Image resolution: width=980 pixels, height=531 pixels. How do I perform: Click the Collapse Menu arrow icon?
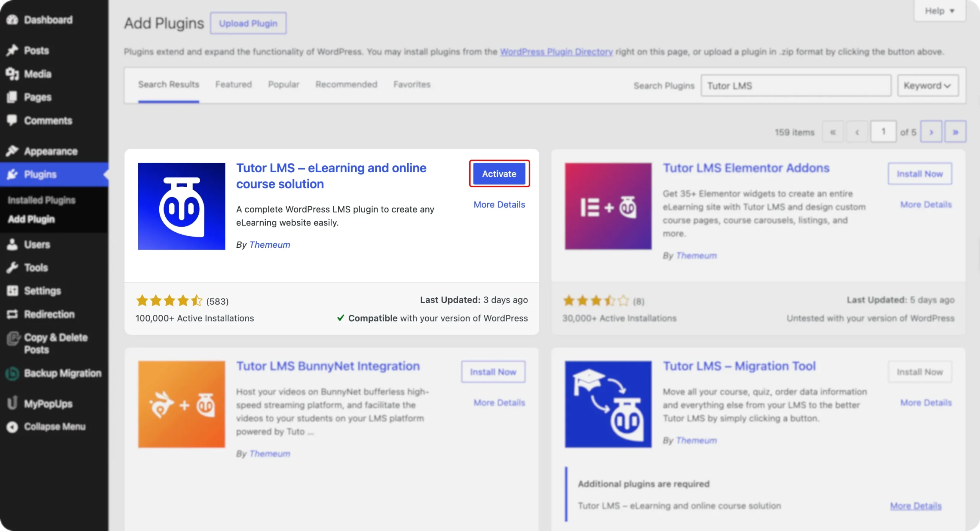click(x=12, y=427)
